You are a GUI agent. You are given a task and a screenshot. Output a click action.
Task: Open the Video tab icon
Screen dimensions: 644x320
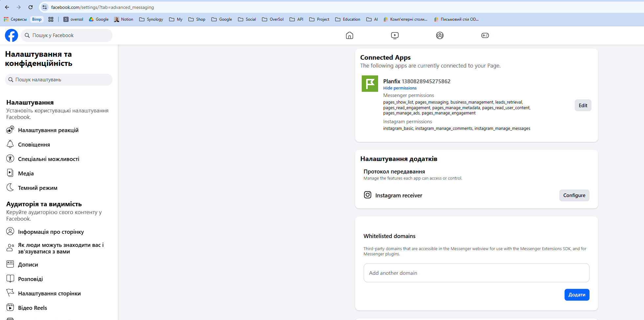point(395,35)
